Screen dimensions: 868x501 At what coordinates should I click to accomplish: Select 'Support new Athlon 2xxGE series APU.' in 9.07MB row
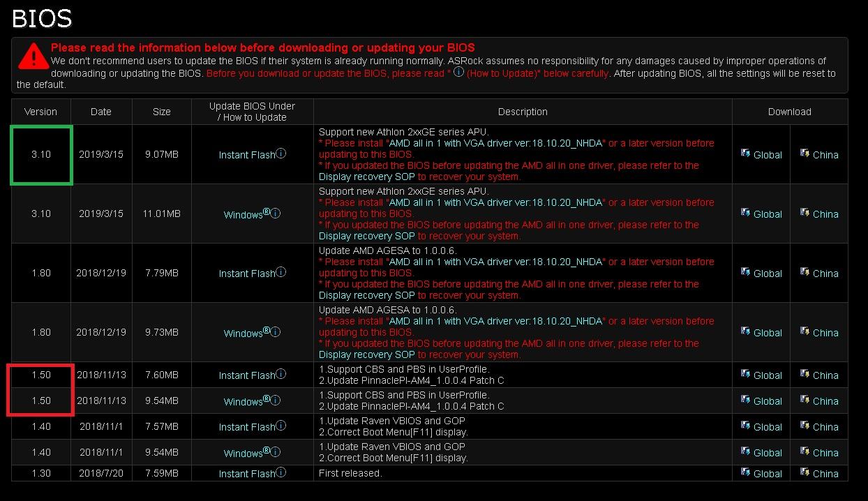click(404, 132)
